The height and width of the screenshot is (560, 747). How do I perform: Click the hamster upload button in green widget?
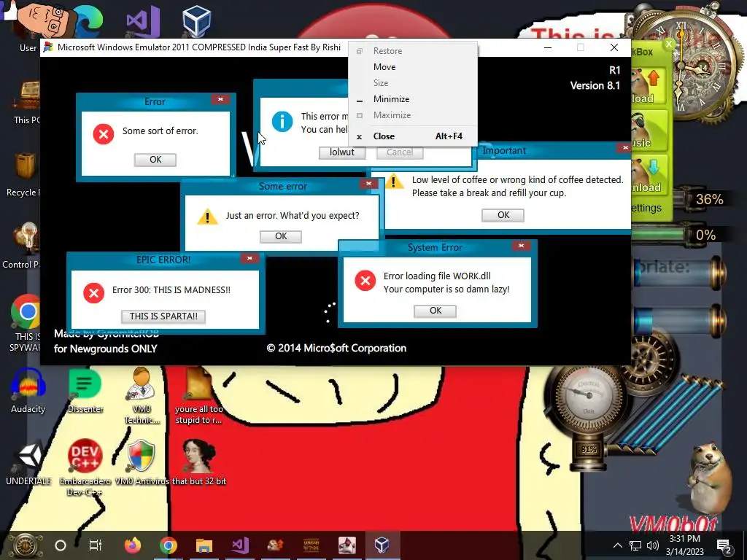(x=649, y=86)
